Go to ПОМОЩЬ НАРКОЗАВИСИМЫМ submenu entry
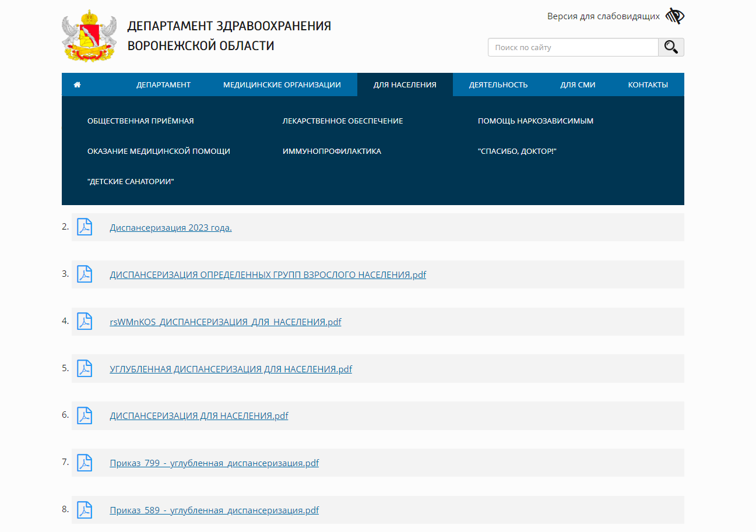756x532 pixels. coord(535,121)
